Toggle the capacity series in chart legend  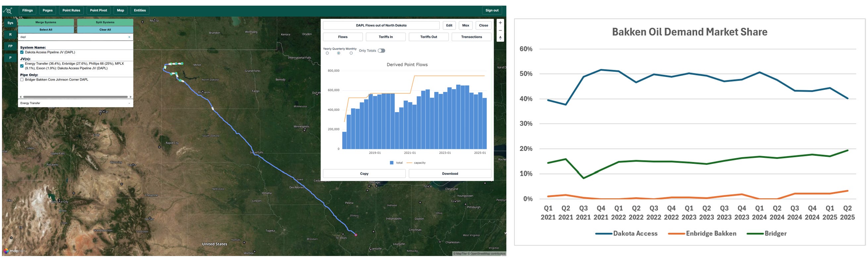coord(416,163)
